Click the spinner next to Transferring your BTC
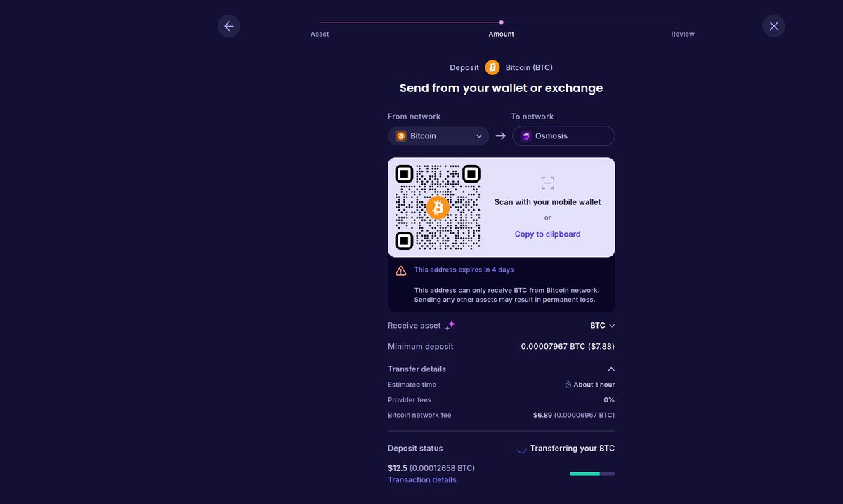The image size is (843, 504). [521, 448]
